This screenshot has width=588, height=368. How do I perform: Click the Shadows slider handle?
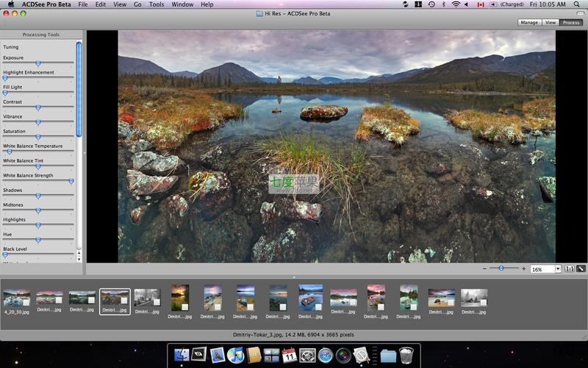[38, 196]
